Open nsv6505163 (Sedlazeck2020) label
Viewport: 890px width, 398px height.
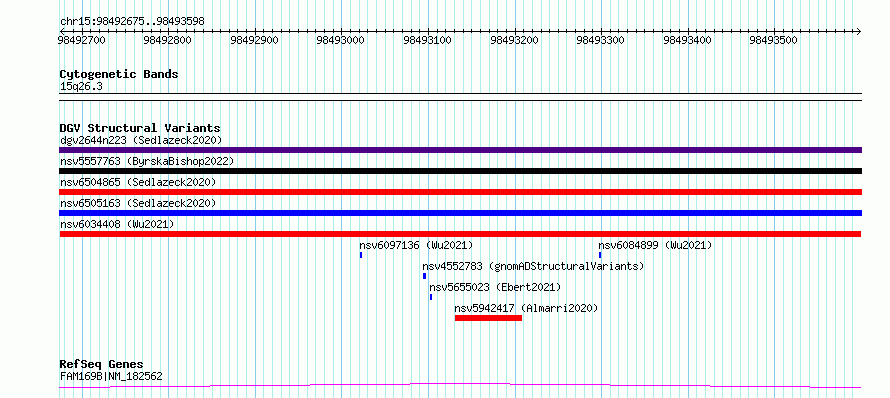coord(138,203)
